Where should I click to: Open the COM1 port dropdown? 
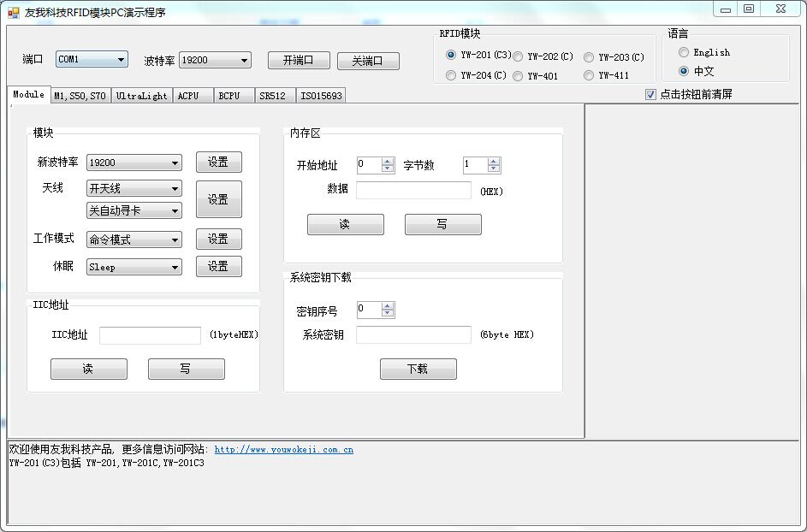pyautogui.click(x=92, y=60)
